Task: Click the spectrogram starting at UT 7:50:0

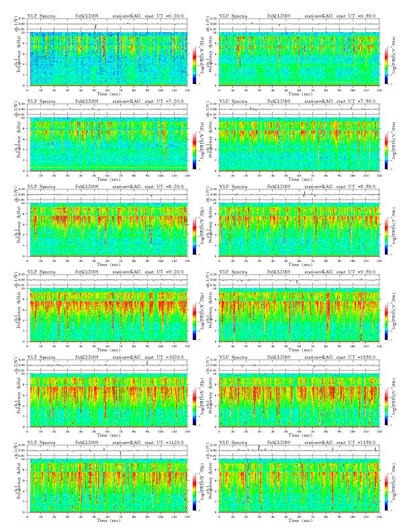Action: coord(299,144)
